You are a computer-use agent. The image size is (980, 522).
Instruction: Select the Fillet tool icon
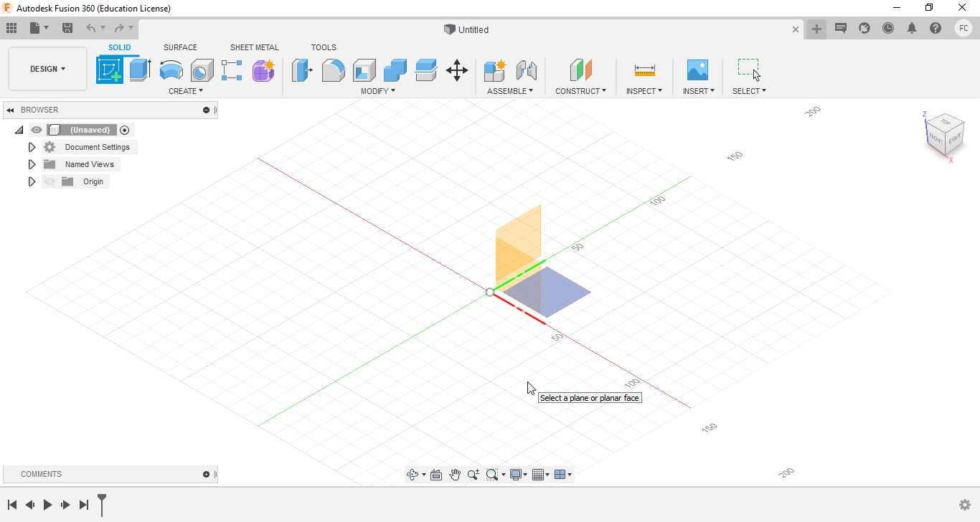pyautogui.click(x=333, y=70)
